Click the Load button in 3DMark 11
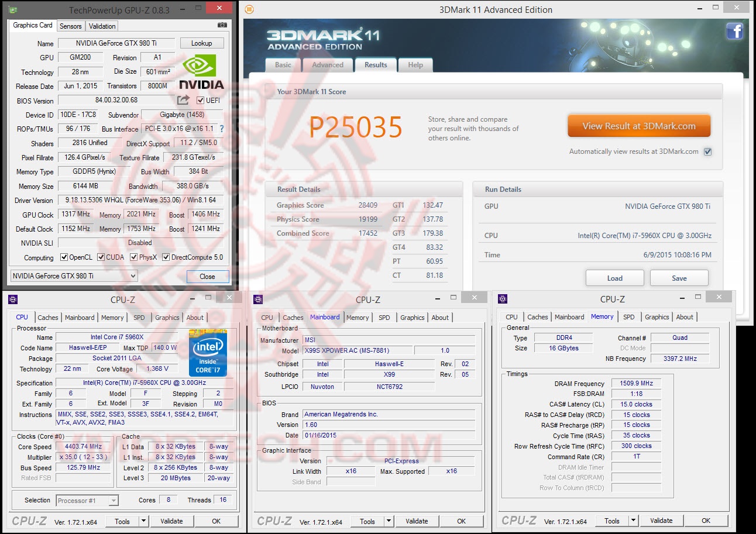Viewport: 756px width, 534px height. pyautogui.click(x=615, y=278)
